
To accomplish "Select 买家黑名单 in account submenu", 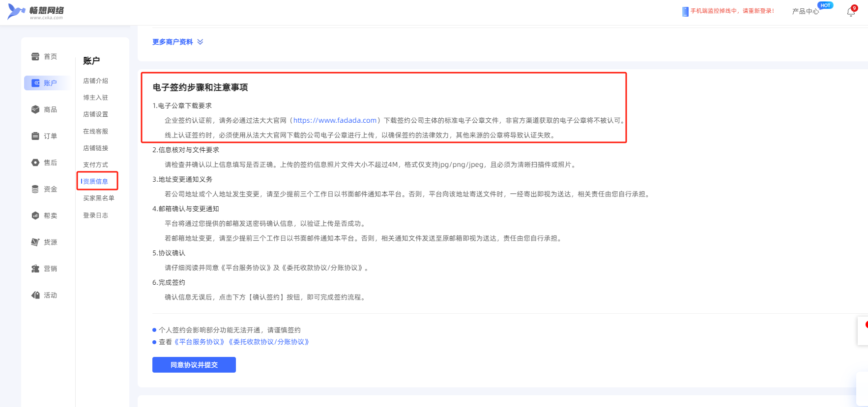I will [98, 198].
